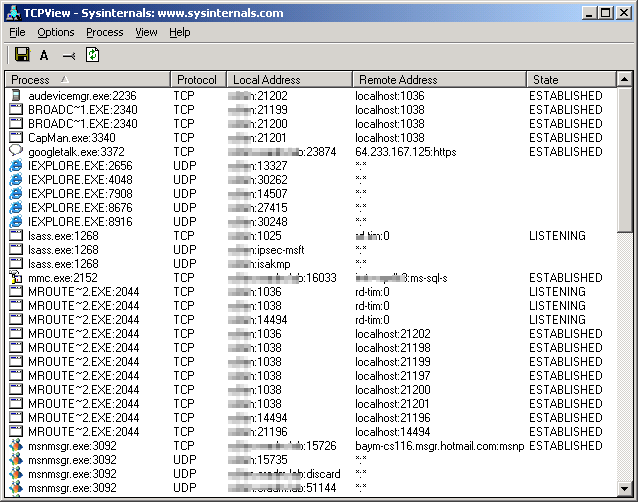Click the msnmsgr.exe icon on the discard row
The height and width of the screenshot is (502, 638).
coord(16,473)
